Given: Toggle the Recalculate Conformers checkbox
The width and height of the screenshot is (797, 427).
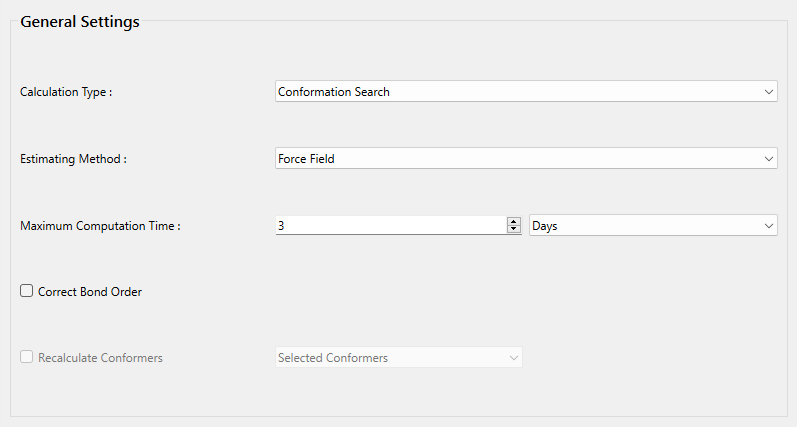Looking at the screenshot, I should [27, 357].
